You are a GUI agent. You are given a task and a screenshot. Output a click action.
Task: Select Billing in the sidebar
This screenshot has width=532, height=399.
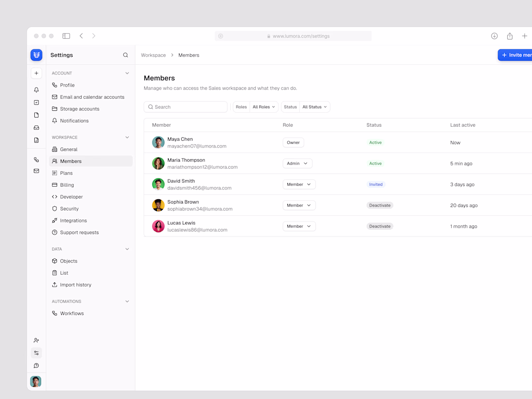90,185
